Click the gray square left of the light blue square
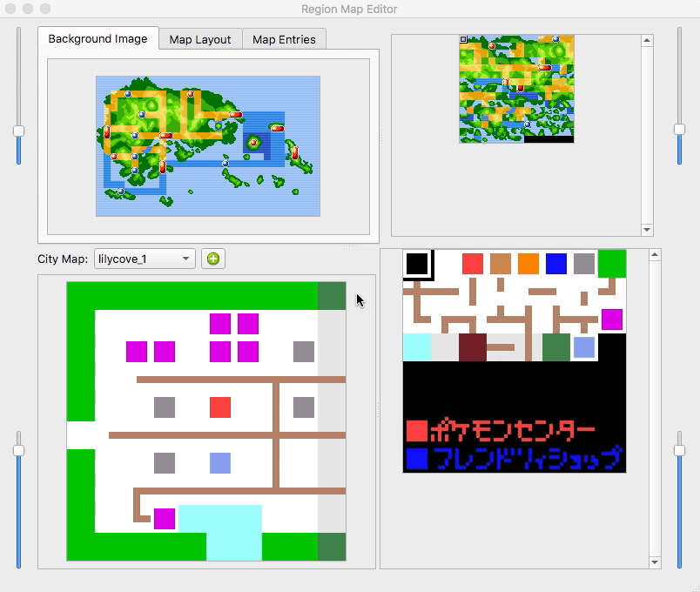This screenshot has width=700, height=592. pyautogui.click(x=165, y=463)
